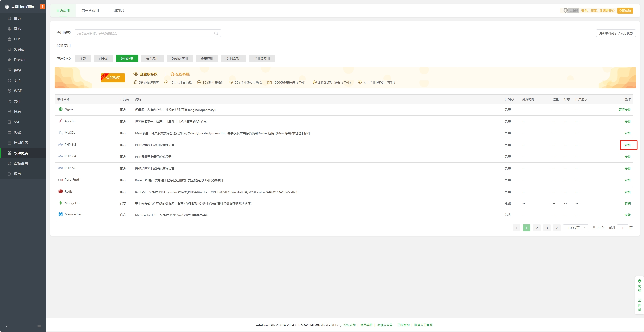
Task: Click the search magnifier icon
Action: [x=216, y=33]
